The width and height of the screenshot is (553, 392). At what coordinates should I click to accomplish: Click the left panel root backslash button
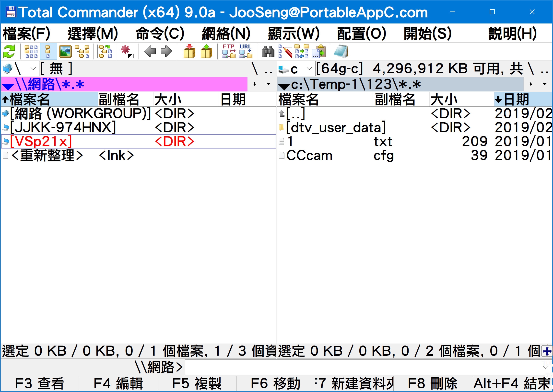255,69
